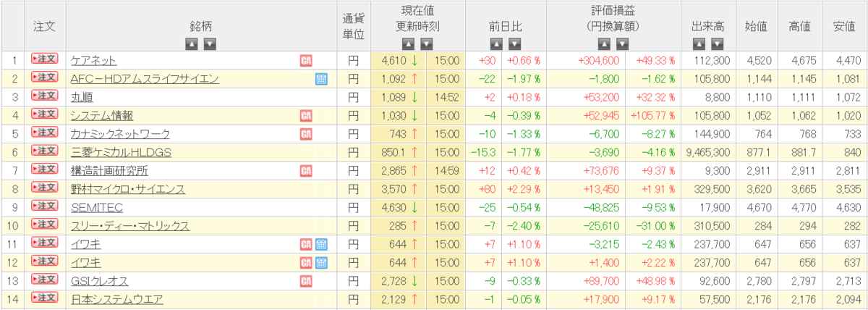The image size is (868, 310).
Task: Open the カナミックネットワーク stock link
Action: [120, 134]
